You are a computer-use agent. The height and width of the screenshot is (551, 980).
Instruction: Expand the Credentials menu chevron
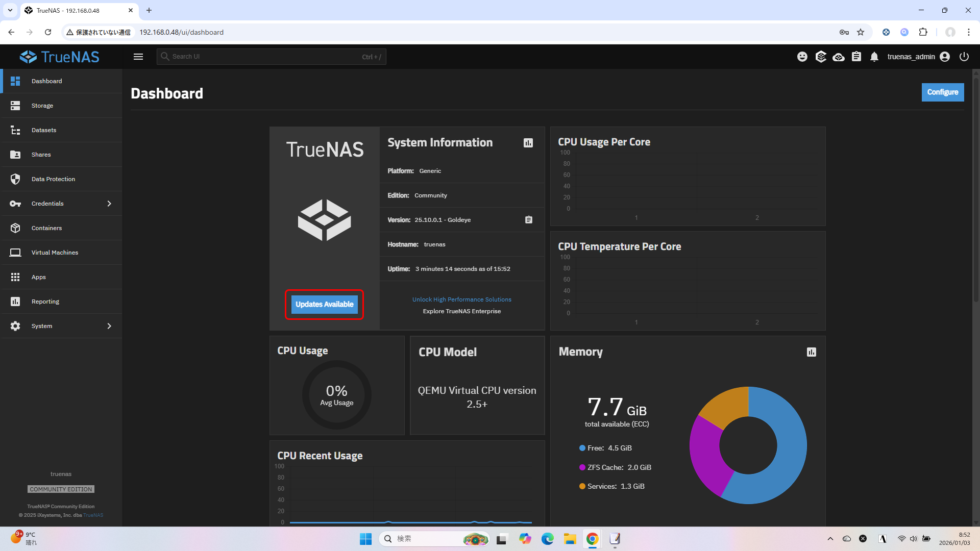[109, 204]
